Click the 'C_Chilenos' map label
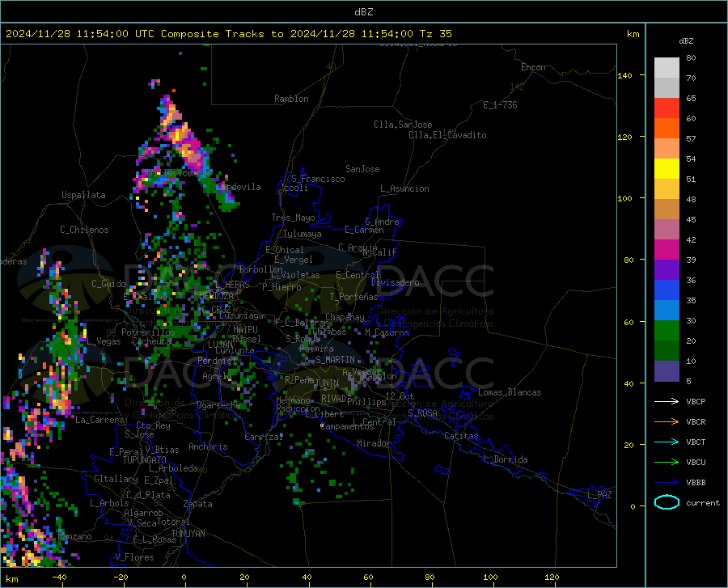The image size is (728, 588). coord(84,230)
